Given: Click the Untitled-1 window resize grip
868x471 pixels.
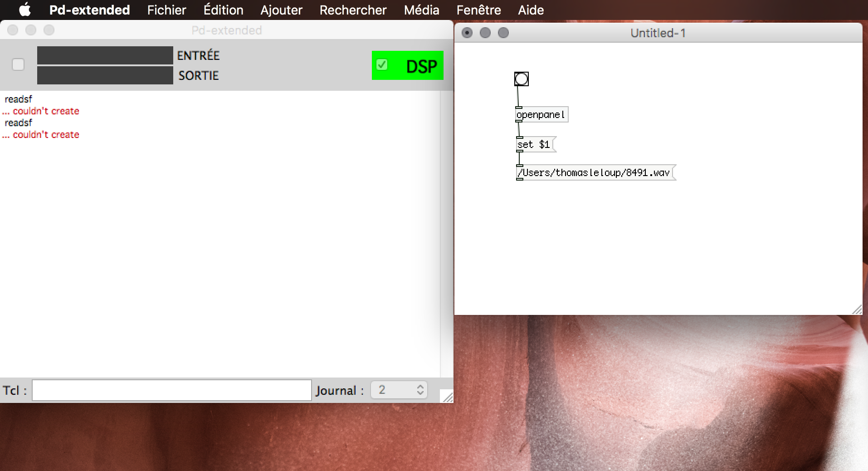Looking at the screenshot, I should (857, 310).
